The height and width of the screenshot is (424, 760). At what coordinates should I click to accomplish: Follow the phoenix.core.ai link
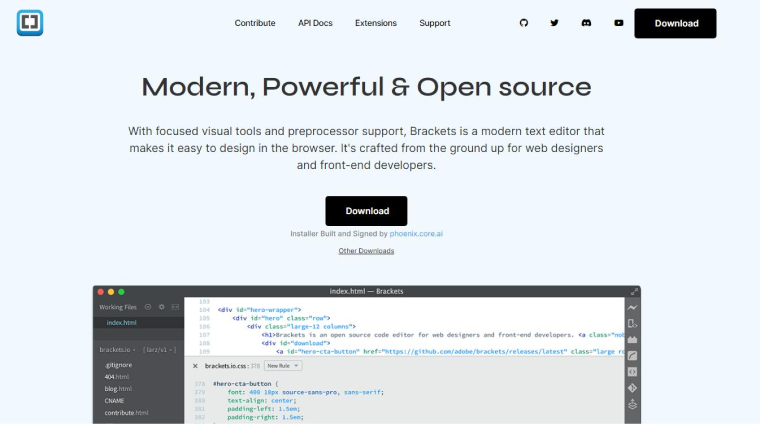[416, 234]
